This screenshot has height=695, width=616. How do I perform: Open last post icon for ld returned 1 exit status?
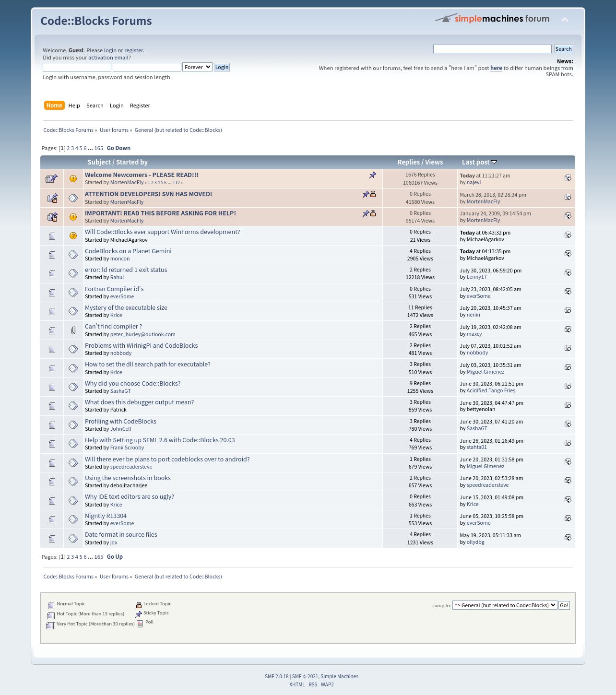(568, 273)
